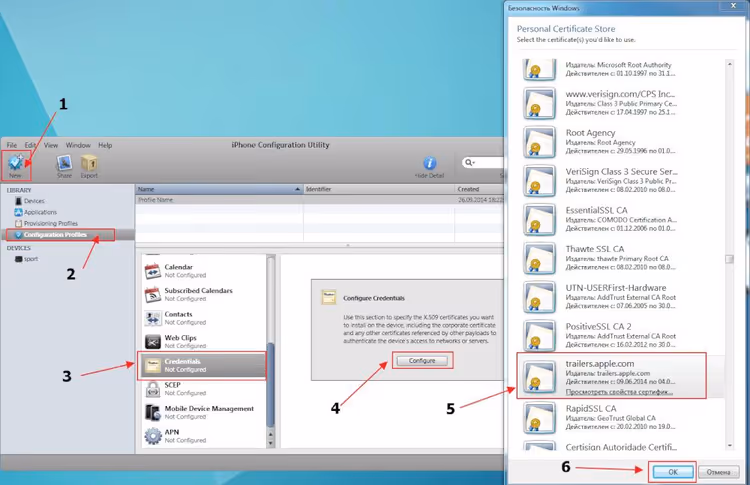Select the Calendar payload icon
750x485 pixels.
[153, 271]
